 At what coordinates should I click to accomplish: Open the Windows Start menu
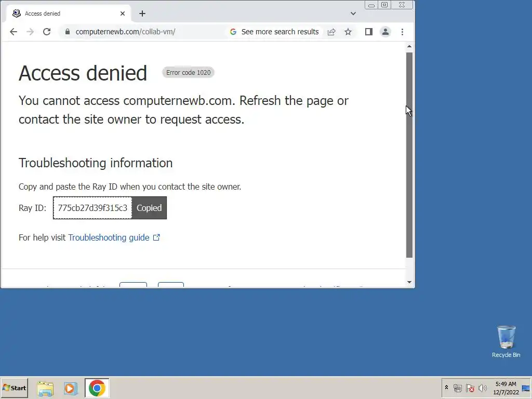pyautogui.click(x=14, y=388)
